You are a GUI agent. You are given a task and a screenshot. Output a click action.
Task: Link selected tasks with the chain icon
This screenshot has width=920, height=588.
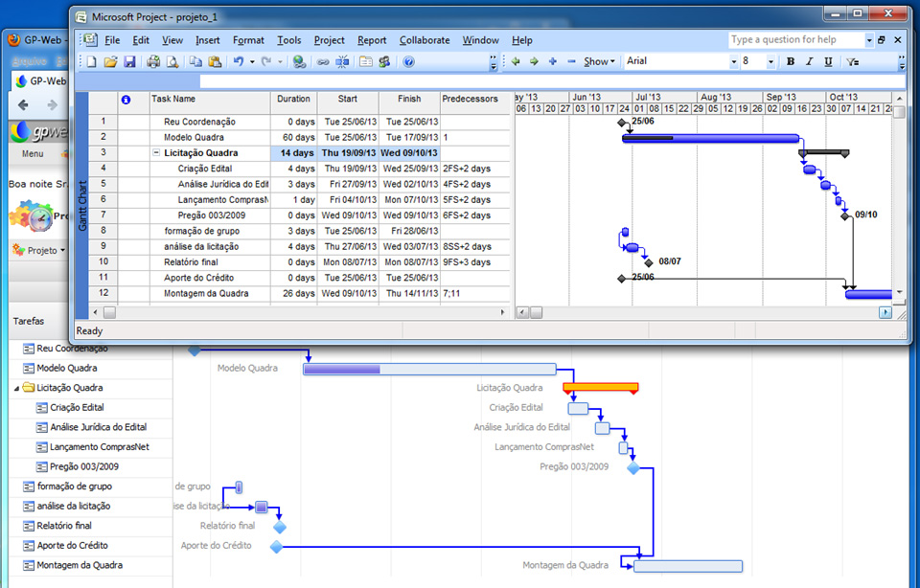pyautogui.click(x=323, y=62)
